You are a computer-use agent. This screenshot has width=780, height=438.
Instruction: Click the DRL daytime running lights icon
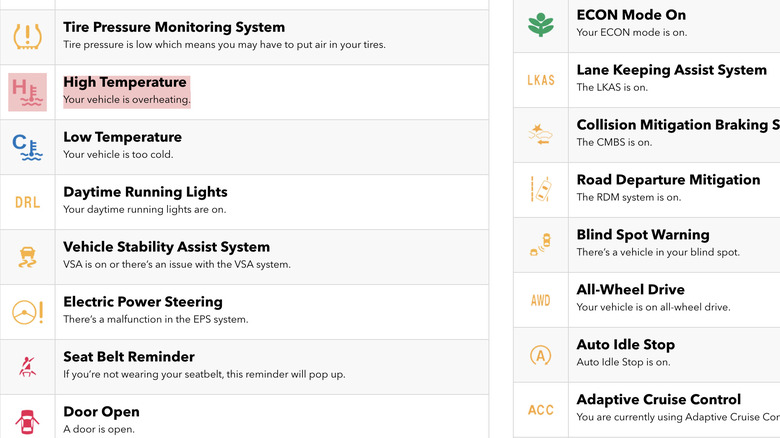(27, 202)
